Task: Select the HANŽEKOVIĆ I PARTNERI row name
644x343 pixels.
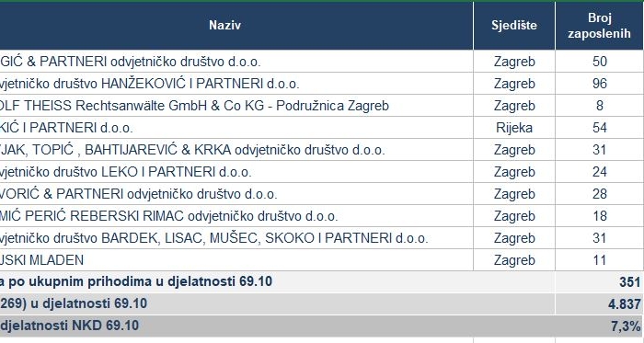Action: [149, 84]
